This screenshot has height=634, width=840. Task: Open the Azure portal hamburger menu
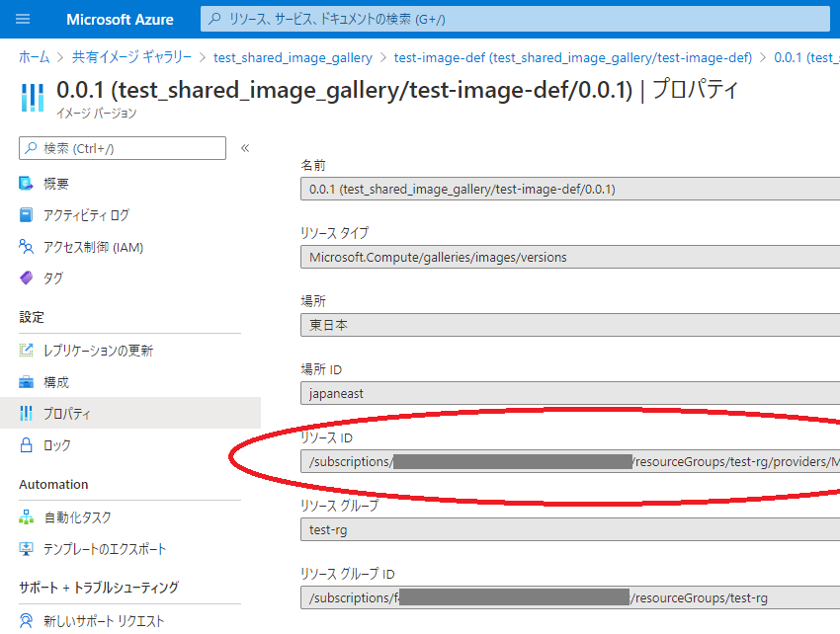point(23,20)
